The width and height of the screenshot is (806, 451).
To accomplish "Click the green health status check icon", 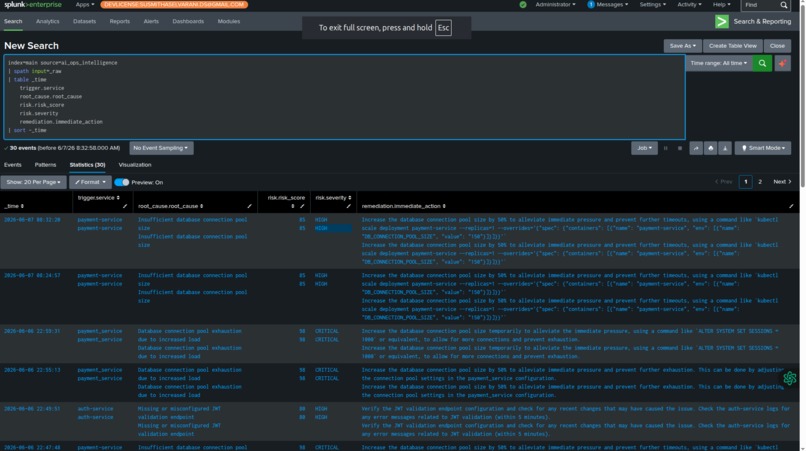I will tap(523, 5).
